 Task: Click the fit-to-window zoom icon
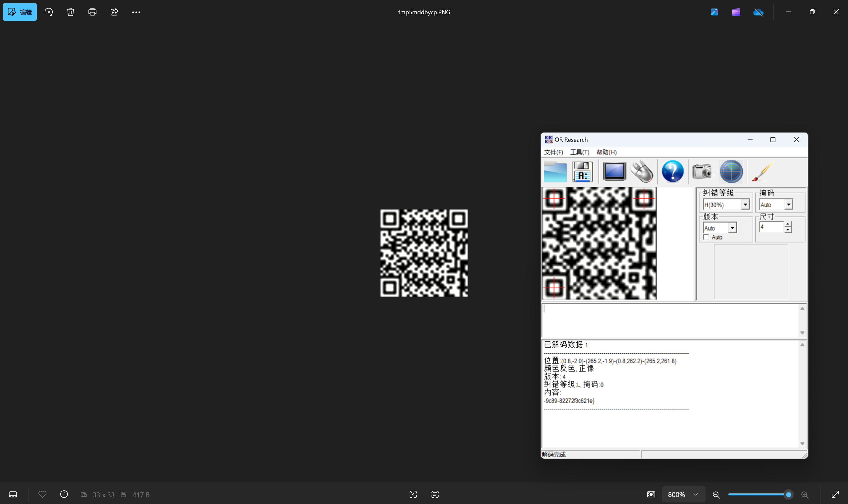pos(651,494)
